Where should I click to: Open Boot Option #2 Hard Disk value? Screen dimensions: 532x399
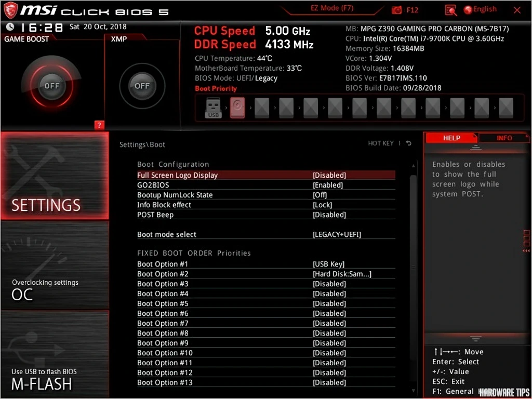(x=342, y=274)
